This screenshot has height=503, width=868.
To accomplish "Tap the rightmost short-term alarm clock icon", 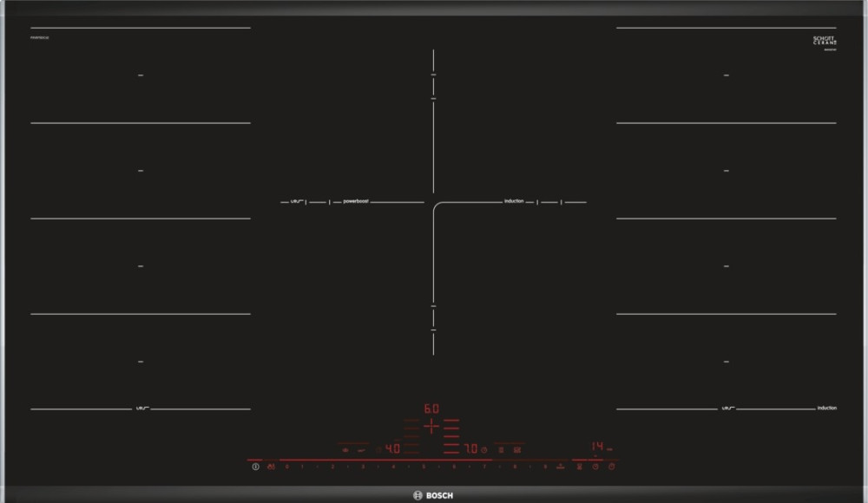I will (611, 466).
